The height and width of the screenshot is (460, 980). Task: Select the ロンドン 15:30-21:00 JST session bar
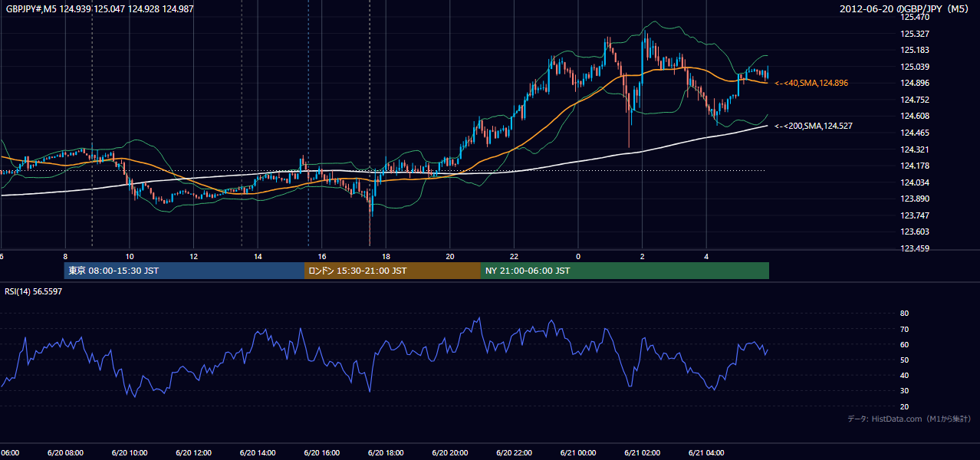pyautogui.click(x=393, y=271)
